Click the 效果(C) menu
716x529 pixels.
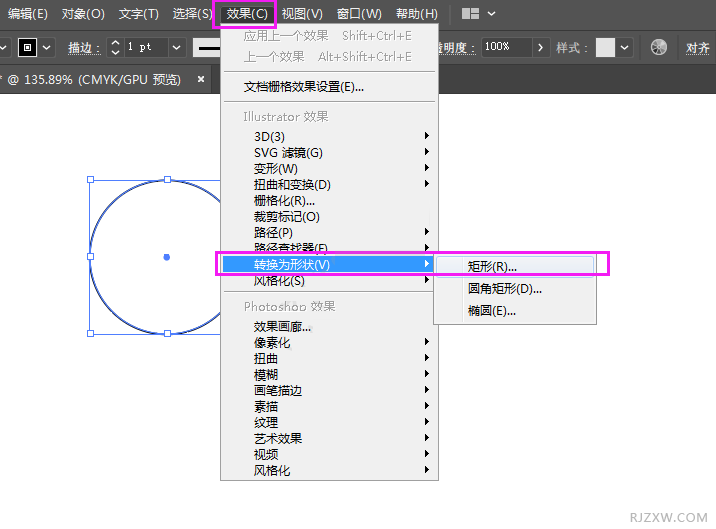point(247,14)
